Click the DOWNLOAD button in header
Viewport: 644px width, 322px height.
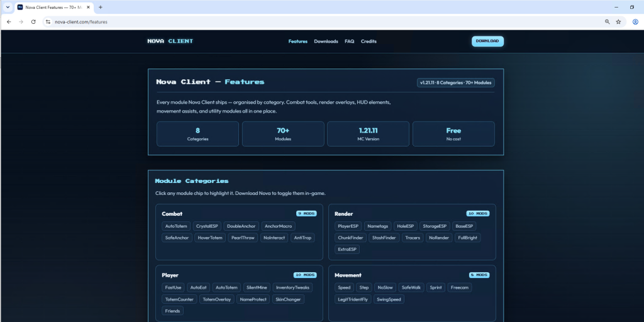pyautogui.click(x=487, y=41)
